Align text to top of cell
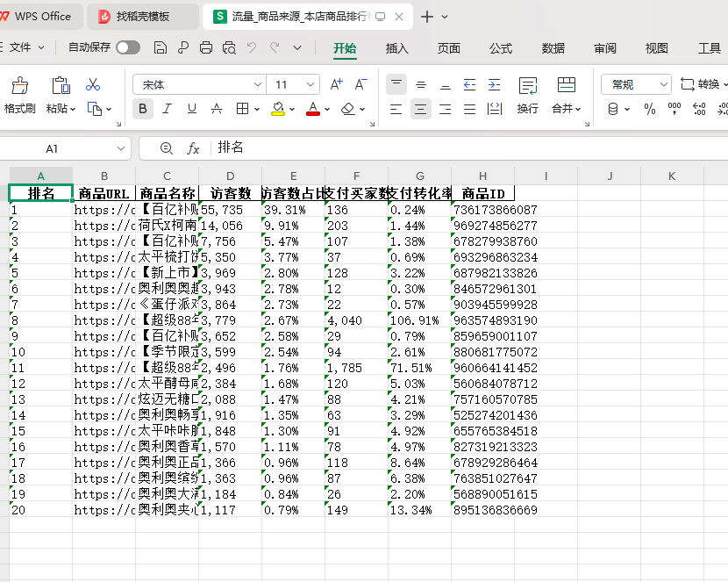 pyautogui.click(x=396, y=84)
